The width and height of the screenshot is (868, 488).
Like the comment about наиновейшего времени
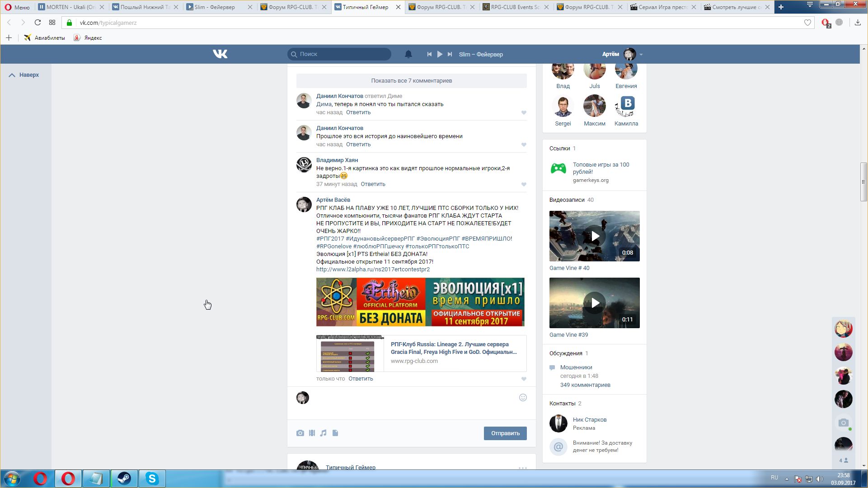click(524, 144)
